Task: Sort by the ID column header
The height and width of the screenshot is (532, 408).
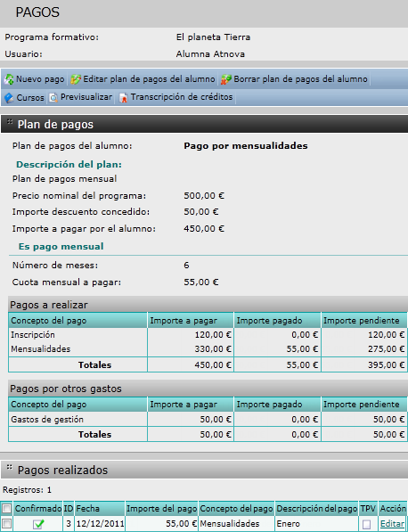Action: pos(69,509)
